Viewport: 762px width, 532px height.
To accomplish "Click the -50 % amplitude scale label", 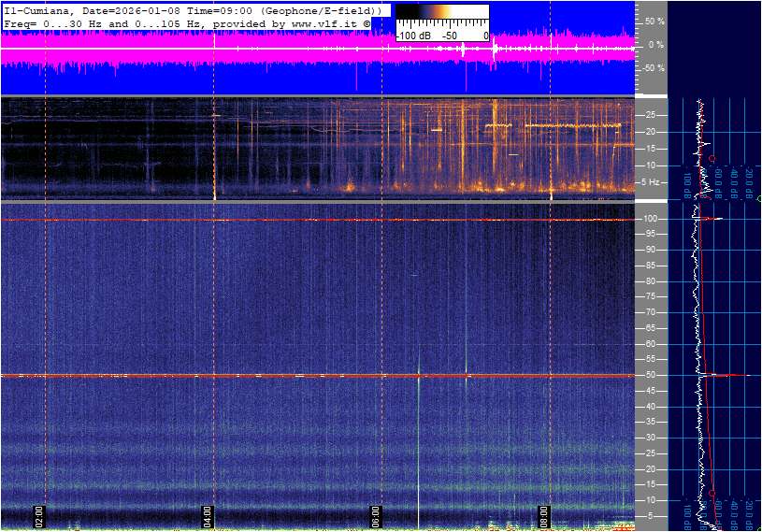I will pos(653,68).
